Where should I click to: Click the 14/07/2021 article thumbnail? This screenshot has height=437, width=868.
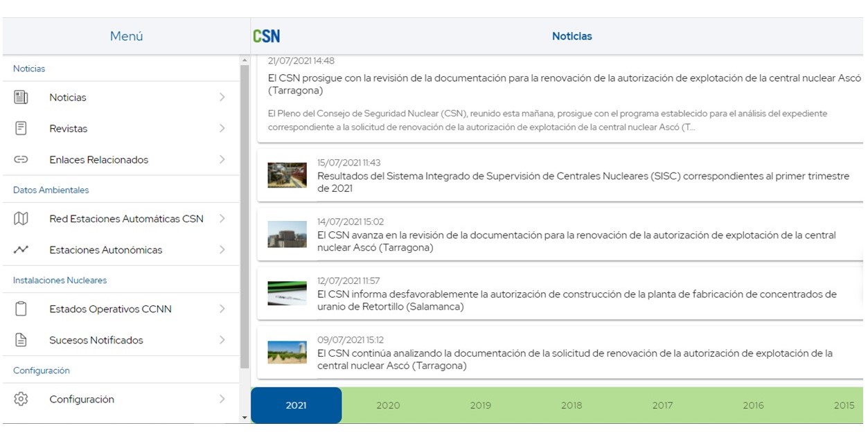pos(287,234)
